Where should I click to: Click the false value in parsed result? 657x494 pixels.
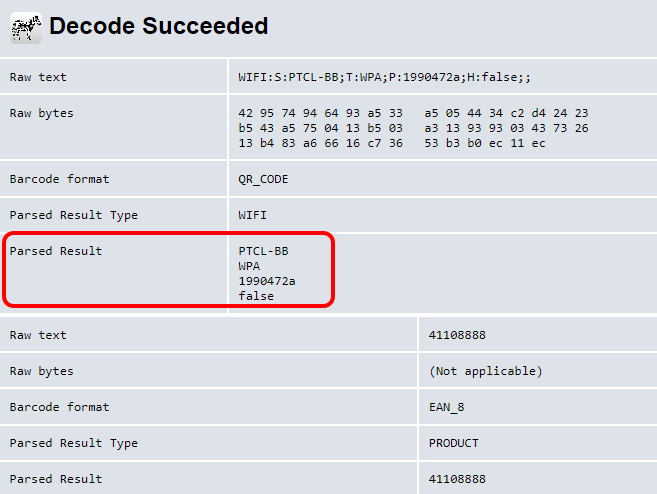tap(256, 296)
